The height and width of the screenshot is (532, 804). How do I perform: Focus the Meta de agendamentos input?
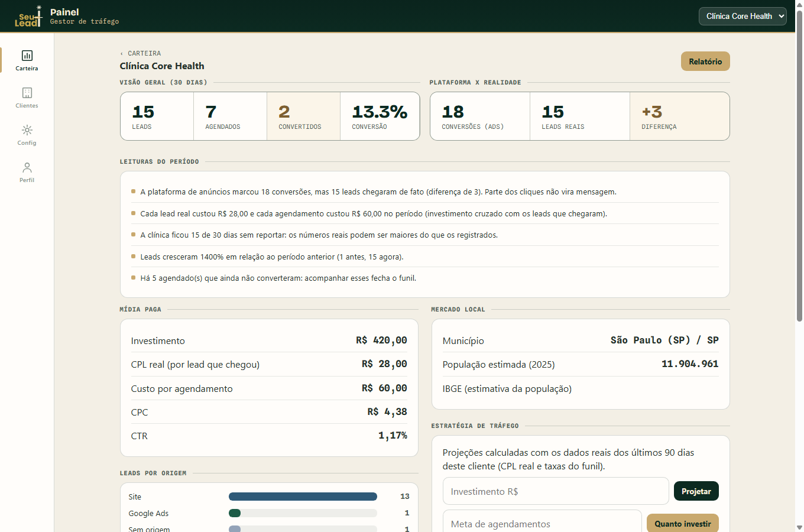[x=542, y=522]
